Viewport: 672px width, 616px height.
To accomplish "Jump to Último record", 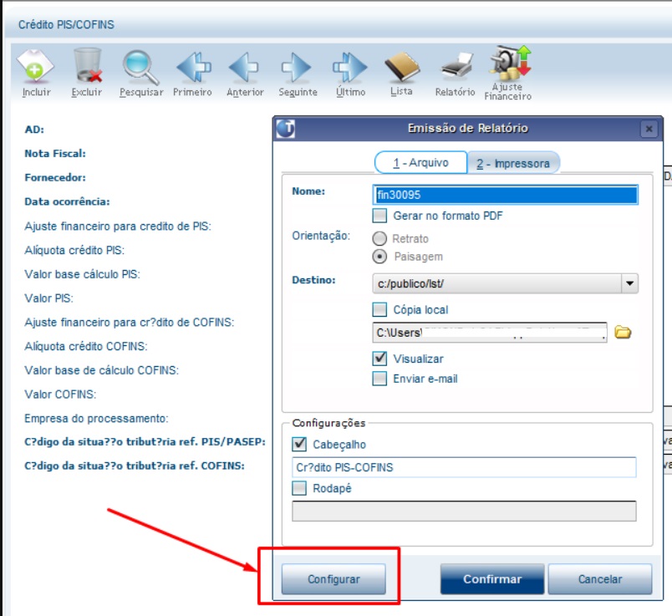I will coord(350,73).
